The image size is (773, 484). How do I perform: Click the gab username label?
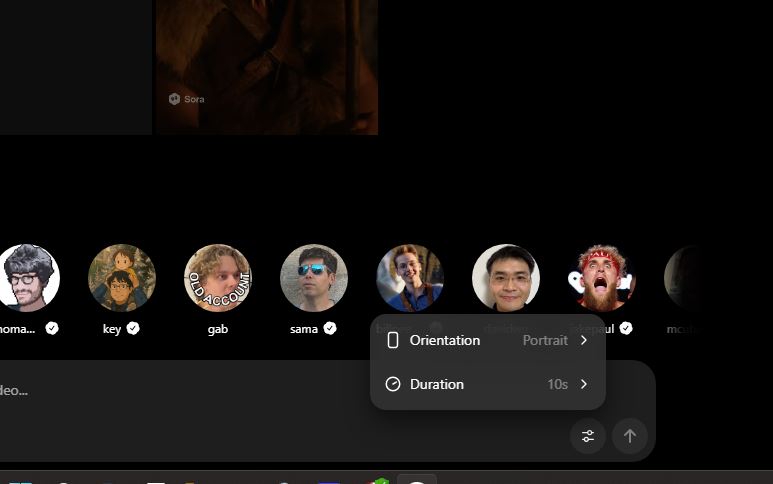pyautogui.click(x=217, y=329)
